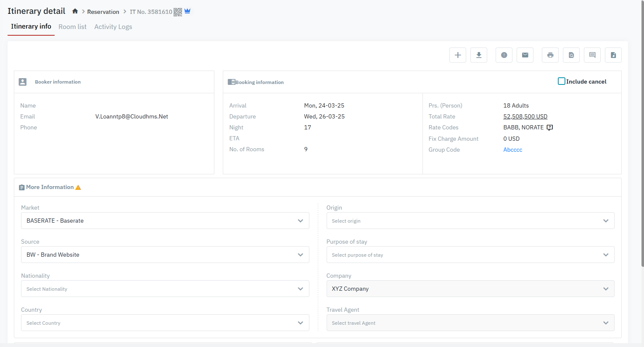Click the document search preview icon
644x347 pixels.
pyautogui.click(x=571, y=55)
